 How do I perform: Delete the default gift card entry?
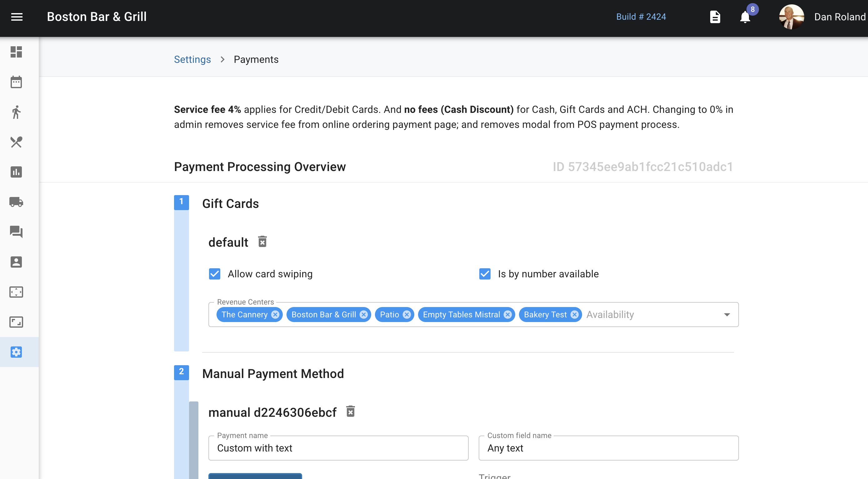262,242
